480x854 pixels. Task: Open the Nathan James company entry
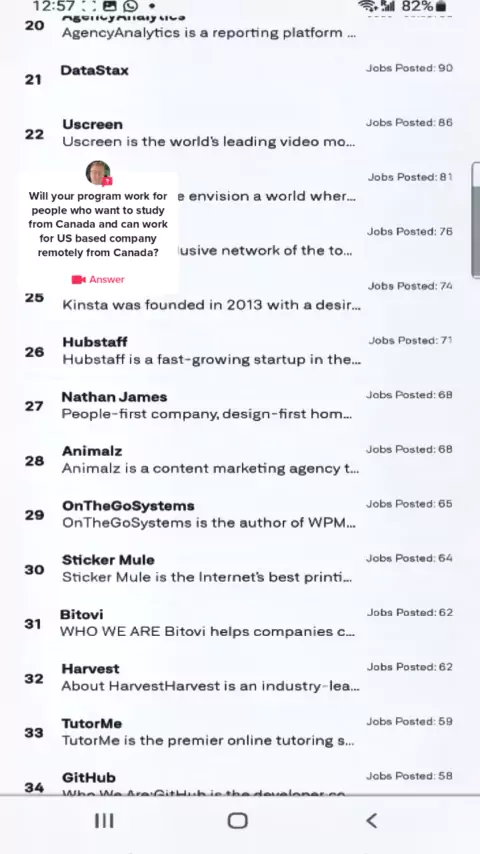coord(239,405)
